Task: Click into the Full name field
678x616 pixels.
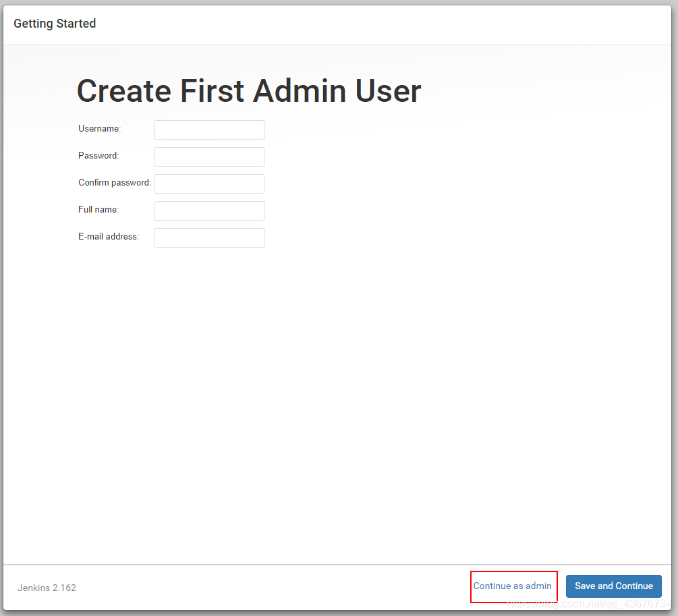Action: click(209, 211)
